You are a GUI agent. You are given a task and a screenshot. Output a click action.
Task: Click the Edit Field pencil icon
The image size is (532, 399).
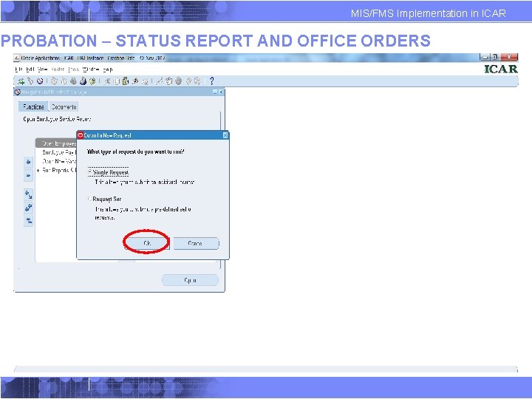(x=159, y=81)
